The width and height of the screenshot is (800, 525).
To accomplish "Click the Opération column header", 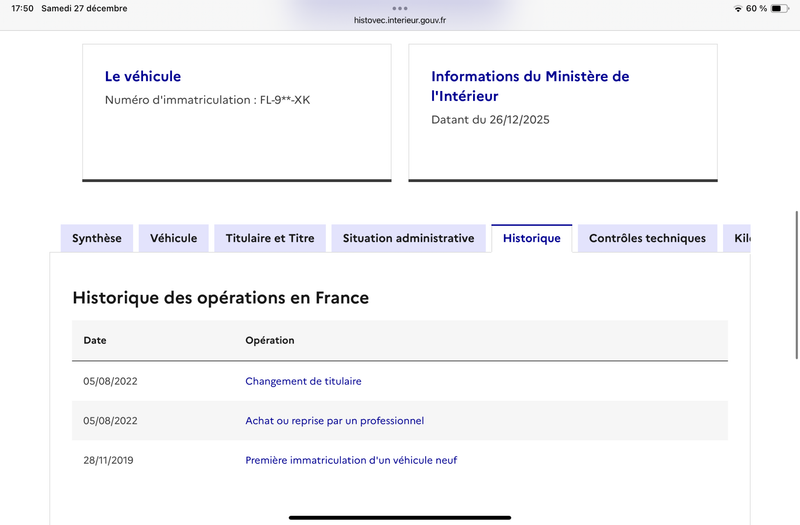I will coord(270,340).
